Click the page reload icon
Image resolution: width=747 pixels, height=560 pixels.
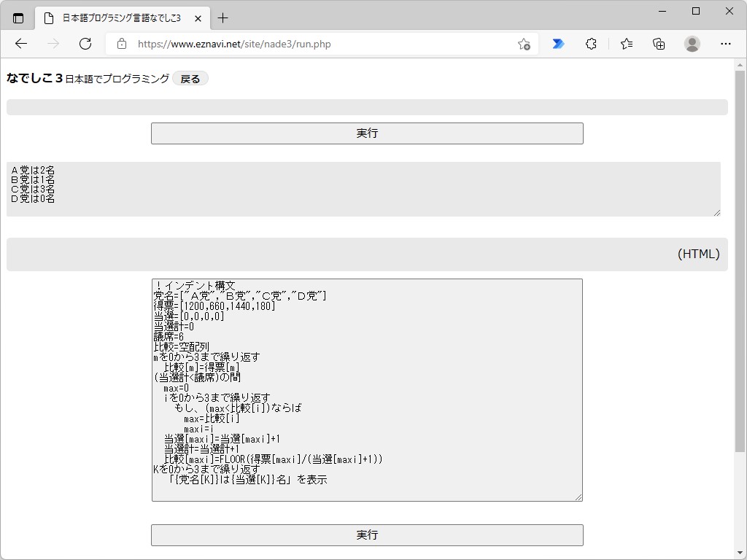click(x=85, y=44)
